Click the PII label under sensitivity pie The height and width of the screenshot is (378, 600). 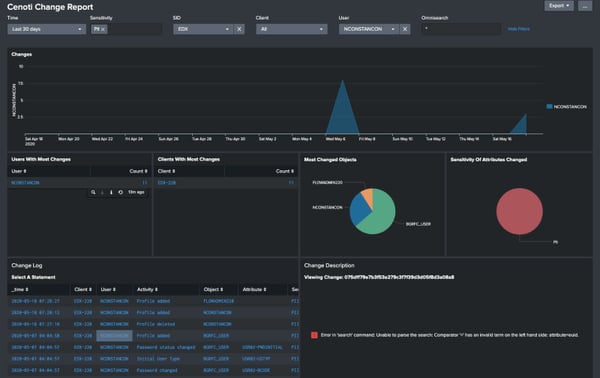pyautogui.click(x=555, y=242)
